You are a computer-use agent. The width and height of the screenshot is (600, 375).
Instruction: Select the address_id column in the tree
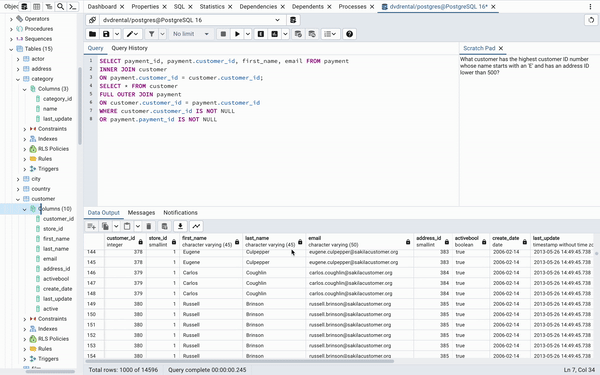click(x=56, y=269)
